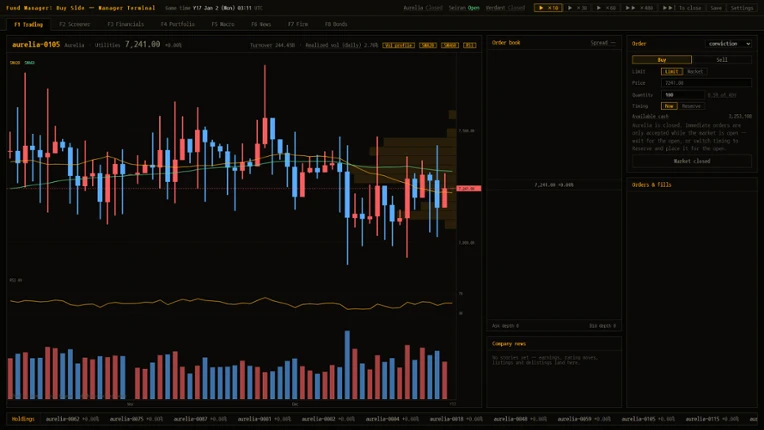Click the 7,241.00 price axis label

coord(469,188)
